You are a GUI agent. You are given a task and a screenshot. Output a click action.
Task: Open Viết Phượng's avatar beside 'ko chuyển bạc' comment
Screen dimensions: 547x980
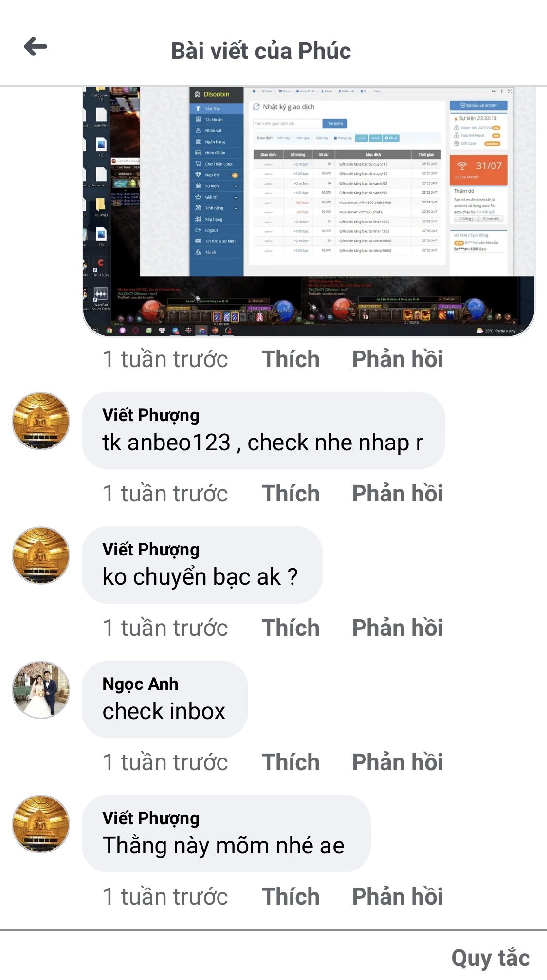41,555
